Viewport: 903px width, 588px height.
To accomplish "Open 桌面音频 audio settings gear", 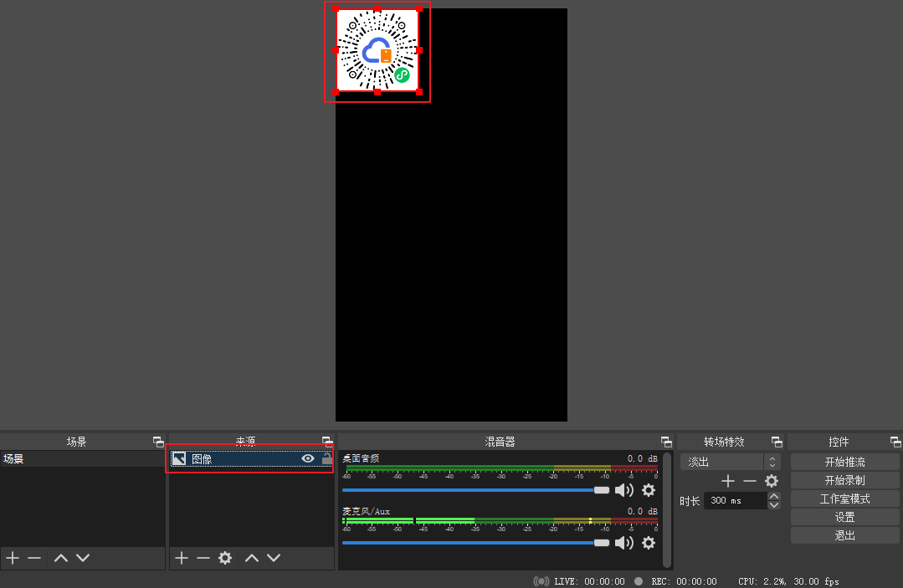I will [649, 490].
